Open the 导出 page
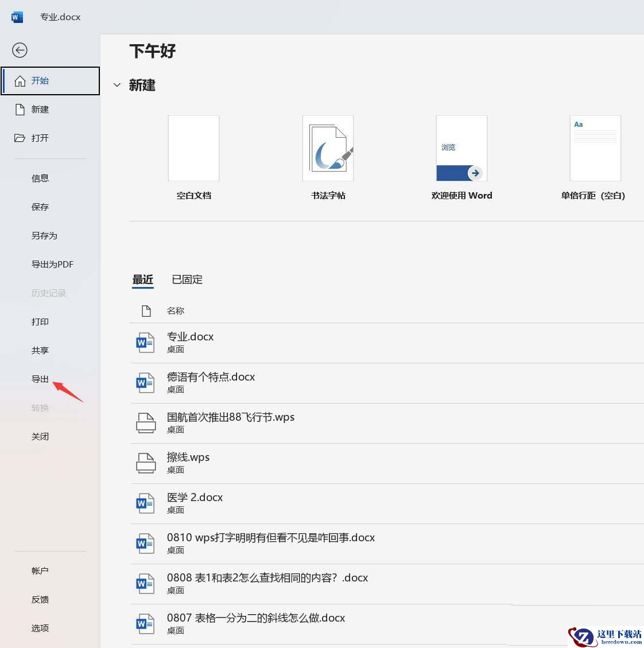This screenshot has width=644, height=648. click(40, 379)
